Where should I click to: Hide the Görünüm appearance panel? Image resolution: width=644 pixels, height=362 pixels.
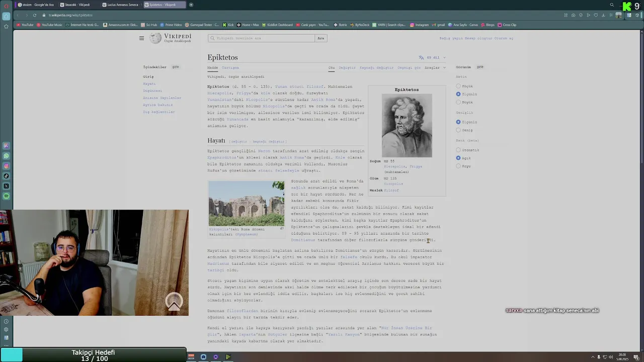480,67
